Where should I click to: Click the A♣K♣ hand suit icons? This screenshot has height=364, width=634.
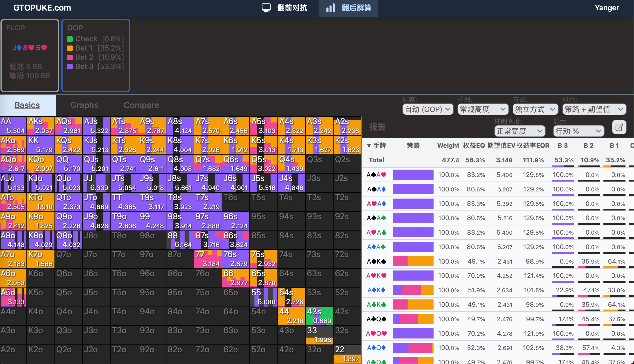pyautogui.click(x=377, y=304)
